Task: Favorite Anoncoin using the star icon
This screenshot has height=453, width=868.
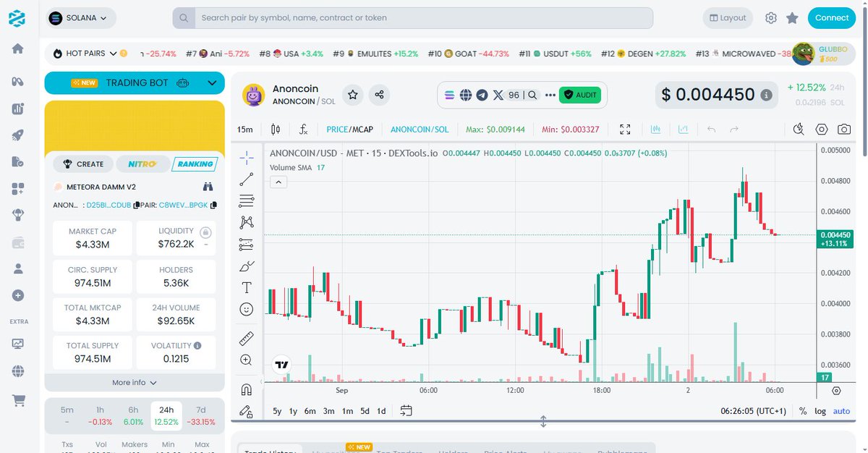Action: click(x=352, y=95)
